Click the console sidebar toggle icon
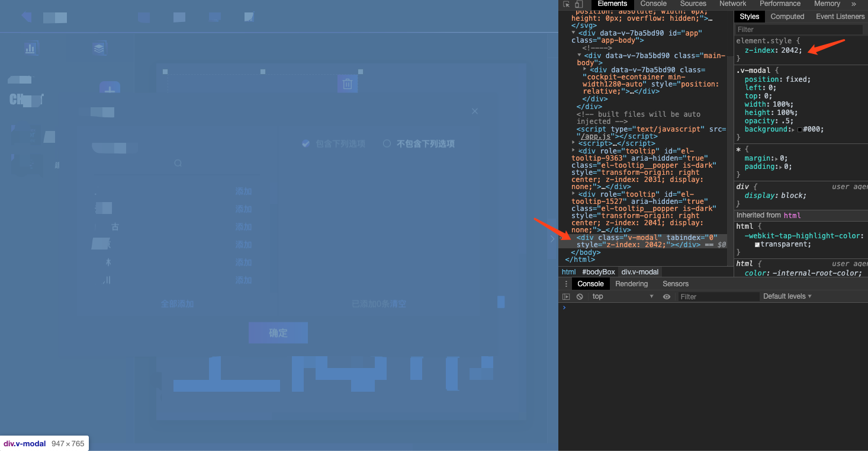Screen dimensions: 868x451 [566, 296]
